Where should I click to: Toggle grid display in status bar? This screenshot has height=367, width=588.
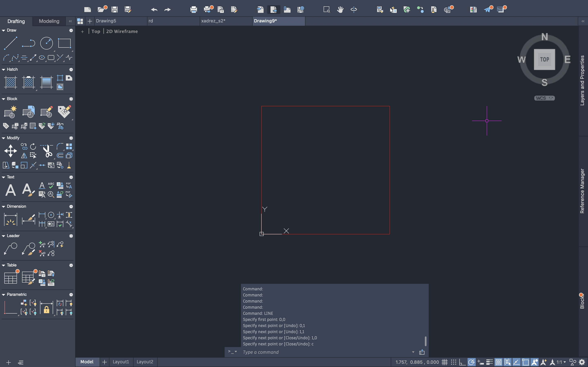445,362
